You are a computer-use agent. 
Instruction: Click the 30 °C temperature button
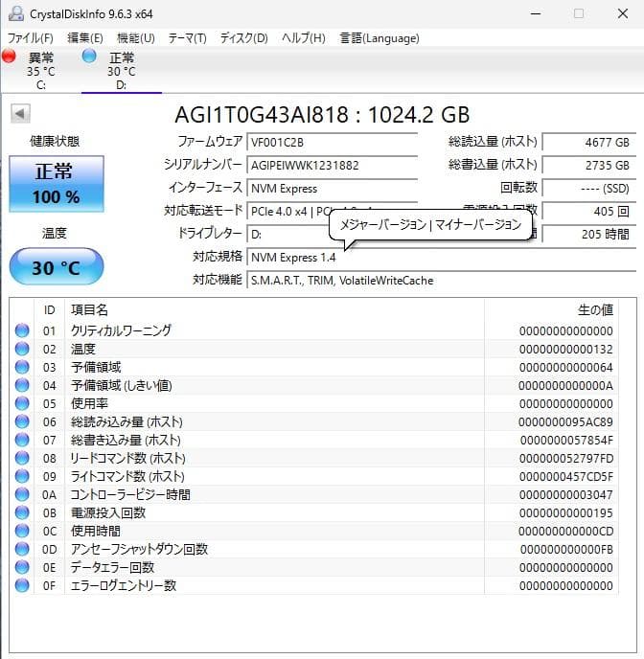pos(57,267)
